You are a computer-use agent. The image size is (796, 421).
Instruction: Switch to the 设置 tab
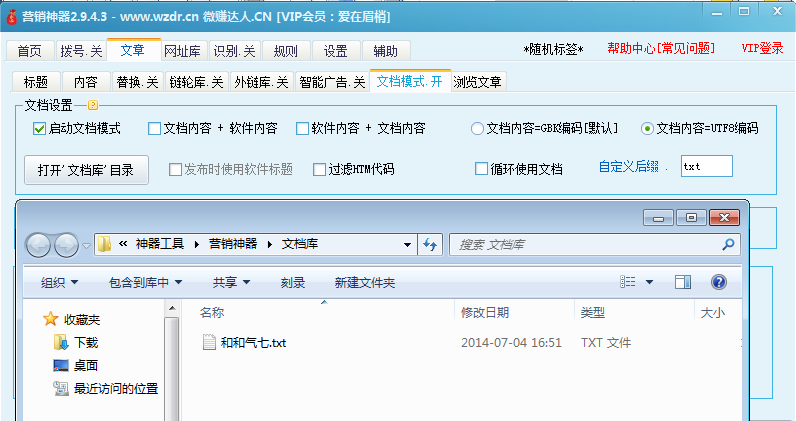pos(336,51)
